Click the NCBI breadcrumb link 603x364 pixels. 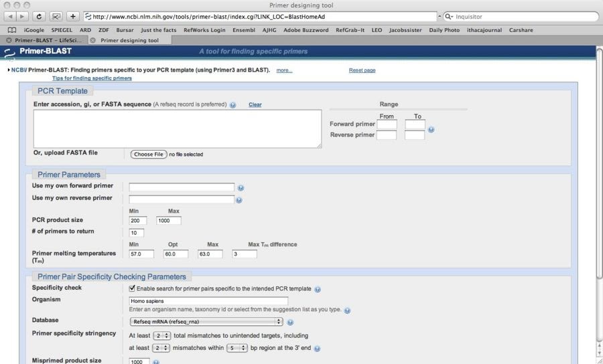pyautogui.click(x=19, y=70)
